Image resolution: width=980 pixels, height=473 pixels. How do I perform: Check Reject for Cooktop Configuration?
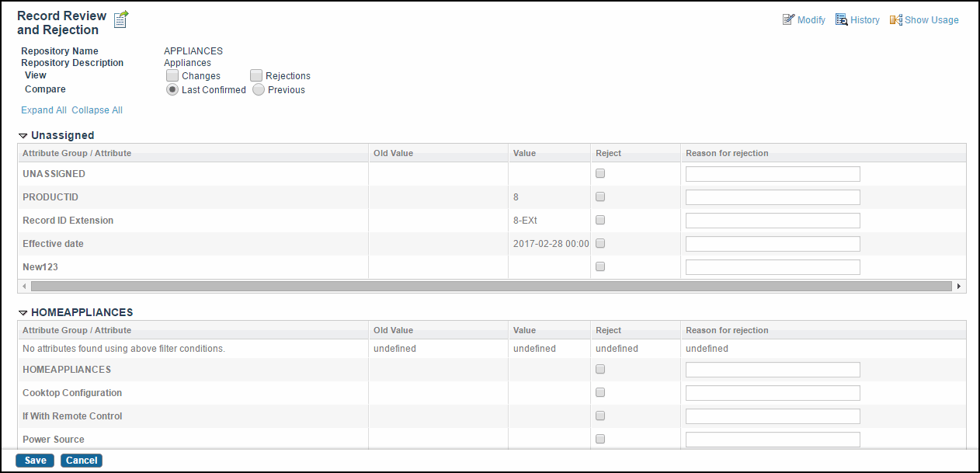(600, 393)
